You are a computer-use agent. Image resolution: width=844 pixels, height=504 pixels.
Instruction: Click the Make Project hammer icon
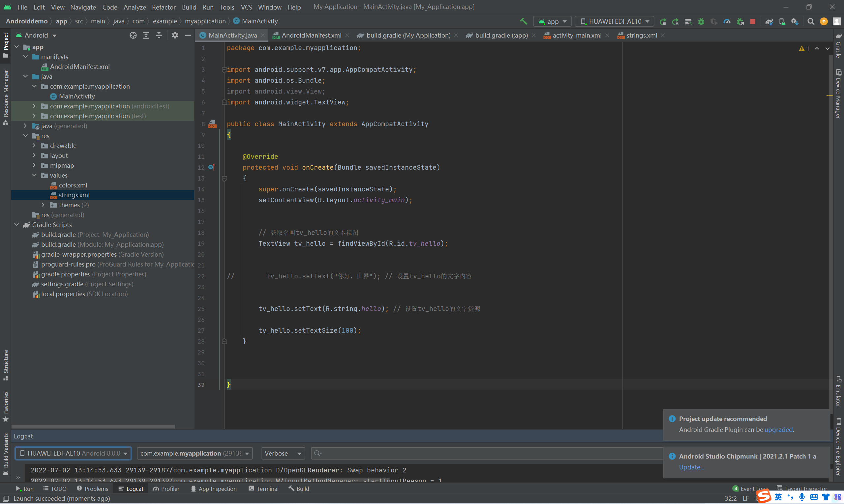(x=524, y=21)
